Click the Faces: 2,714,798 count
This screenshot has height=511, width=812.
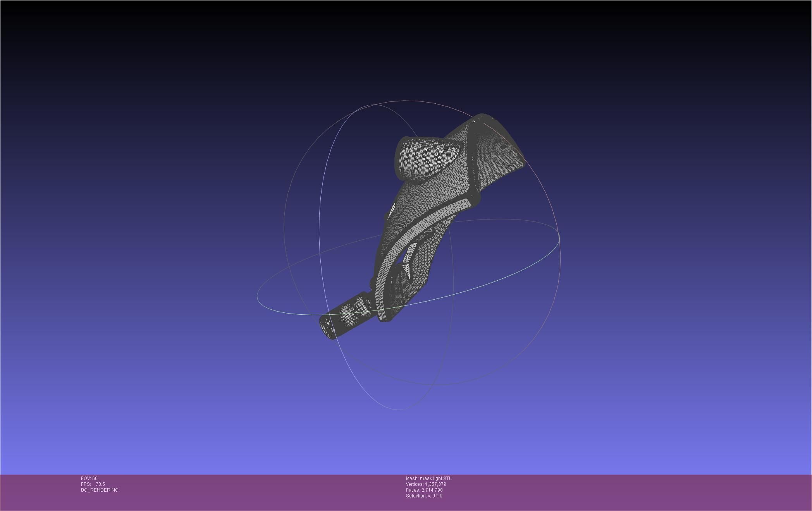tap(424, 490)
